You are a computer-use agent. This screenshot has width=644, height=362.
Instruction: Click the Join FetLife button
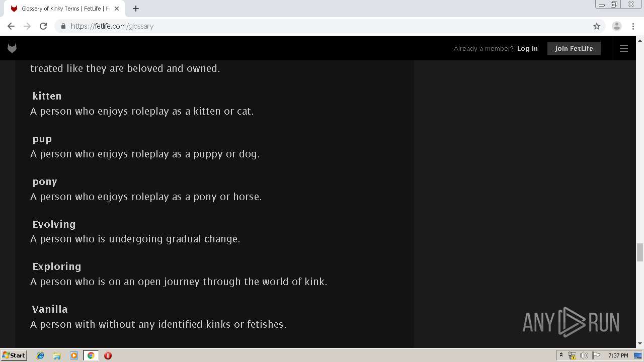[x=574, y=48]
